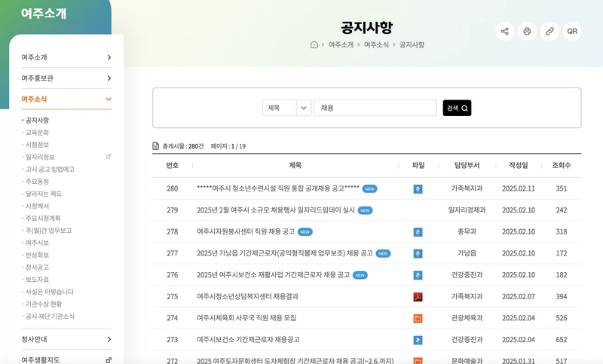
Task: Expand the 여주소개 sidebar menu
Action: (66, 57)
